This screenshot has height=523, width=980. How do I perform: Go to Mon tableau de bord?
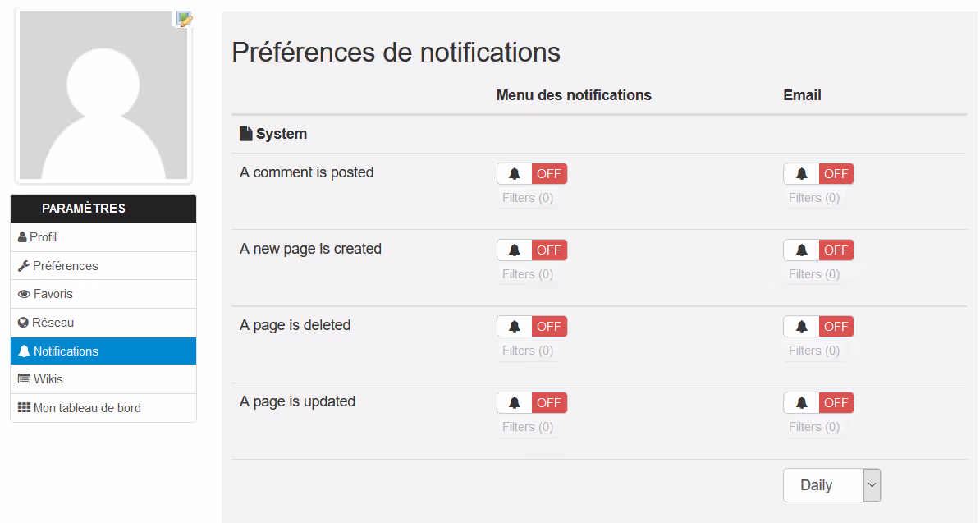tap(87, 408)
